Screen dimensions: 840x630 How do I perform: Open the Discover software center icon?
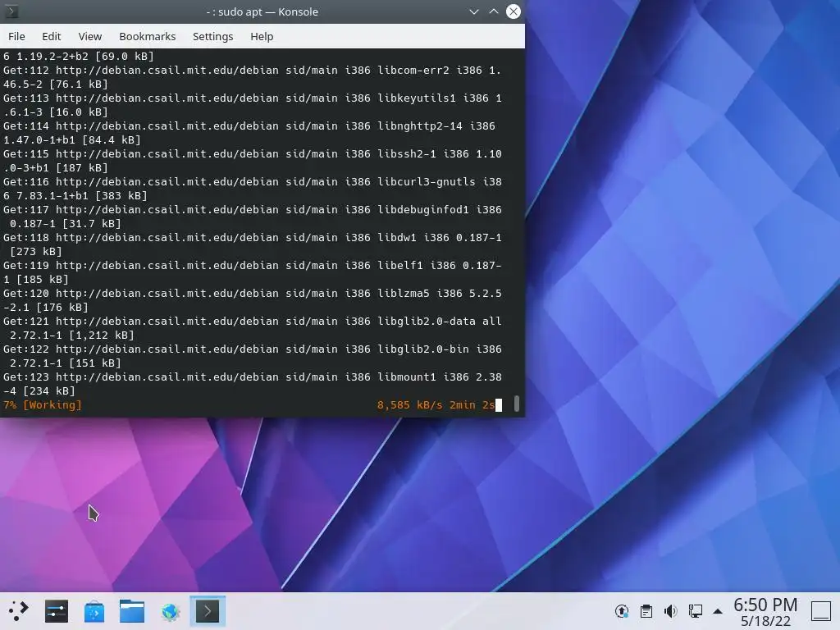pos(94,611)
